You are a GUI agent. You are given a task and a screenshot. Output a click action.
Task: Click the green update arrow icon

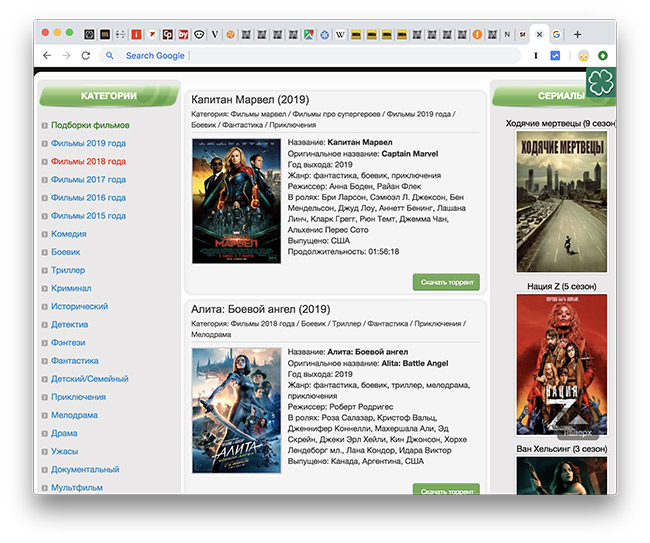(x=603, y=55)
